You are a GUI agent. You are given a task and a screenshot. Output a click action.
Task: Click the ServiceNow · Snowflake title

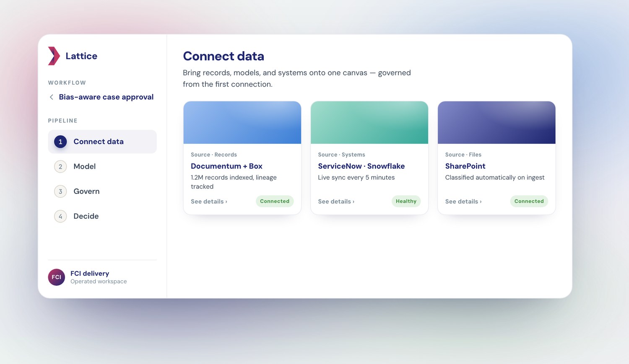[x=361, y=166]
